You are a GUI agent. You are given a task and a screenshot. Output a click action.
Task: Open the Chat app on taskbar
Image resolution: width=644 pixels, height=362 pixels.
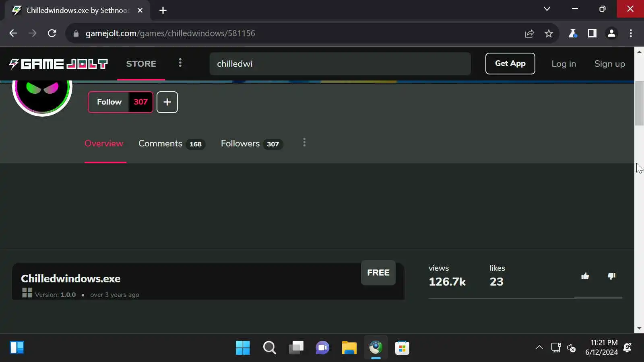[322, 348]
